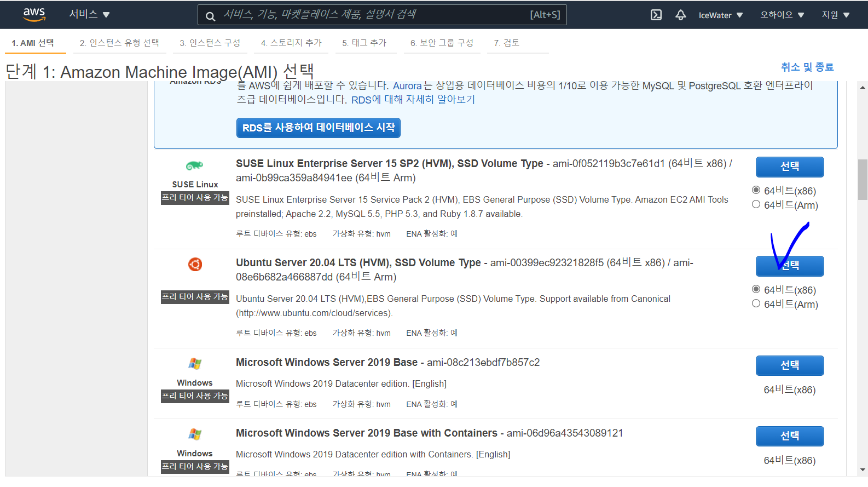868x487 pixels.
Task: Open the notifications bell icon
Action: coord(680,15)
